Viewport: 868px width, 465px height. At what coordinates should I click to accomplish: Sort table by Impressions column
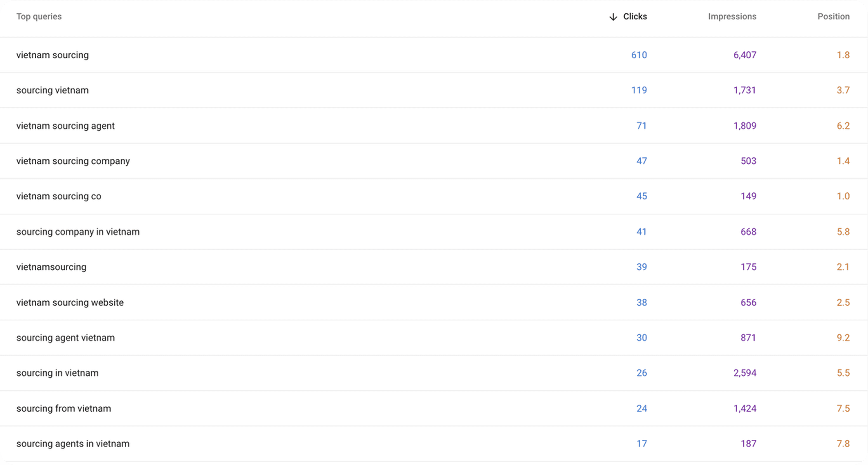(732, 17)
